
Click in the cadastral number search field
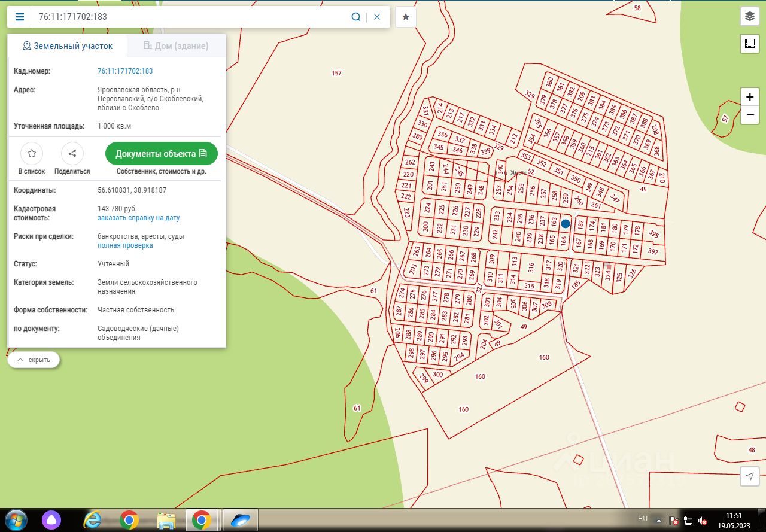click(x=191, y=17)
